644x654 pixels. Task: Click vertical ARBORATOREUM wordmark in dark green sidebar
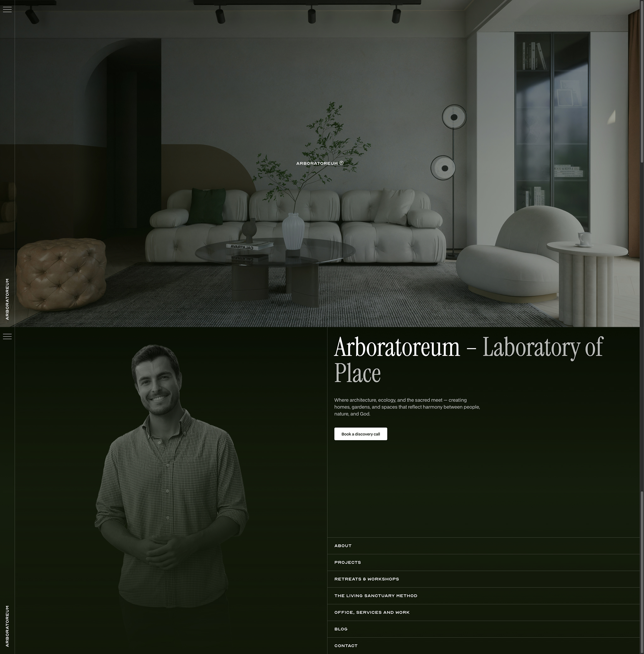7,626
